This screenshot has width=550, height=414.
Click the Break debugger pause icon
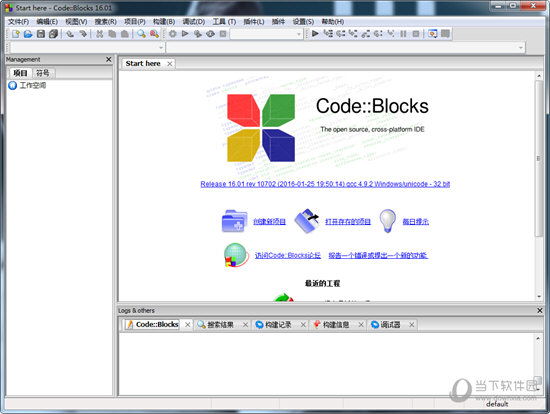[403, 34]
